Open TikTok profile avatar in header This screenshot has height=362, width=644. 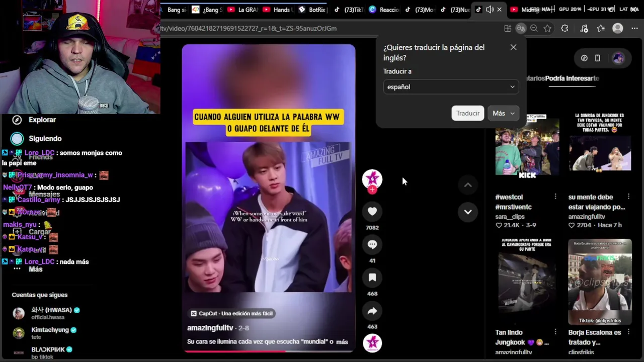coord(618,58)
